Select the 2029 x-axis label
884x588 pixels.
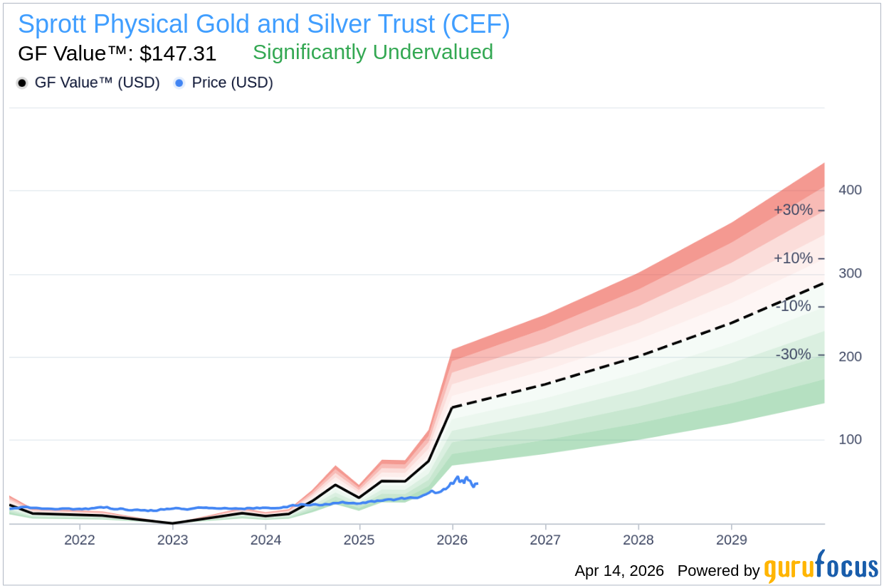point(732,540)
